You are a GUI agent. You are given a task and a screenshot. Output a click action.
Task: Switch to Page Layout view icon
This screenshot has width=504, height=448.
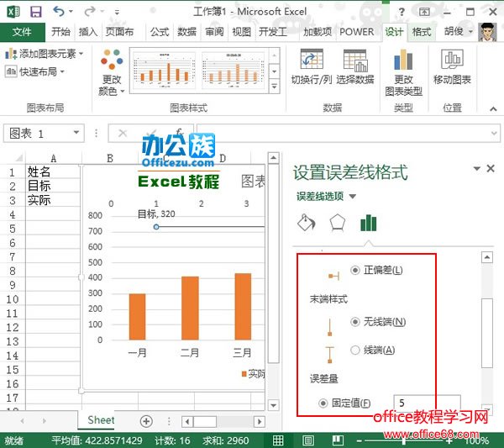click(308, 440)
